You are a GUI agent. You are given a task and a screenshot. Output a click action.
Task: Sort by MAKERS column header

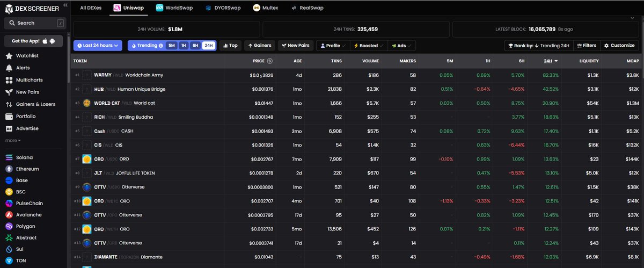[x=407, y=61]
